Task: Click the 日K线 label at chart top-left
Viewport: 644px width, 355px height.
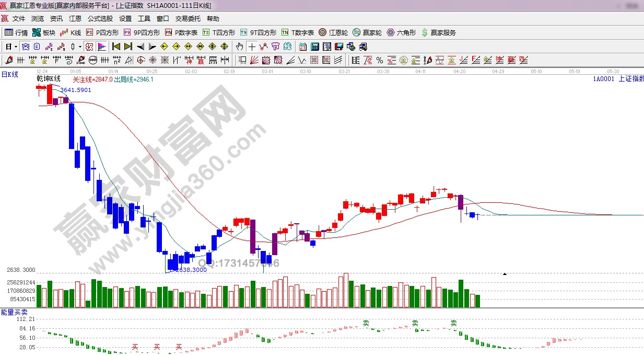Action: pos(9,75)
